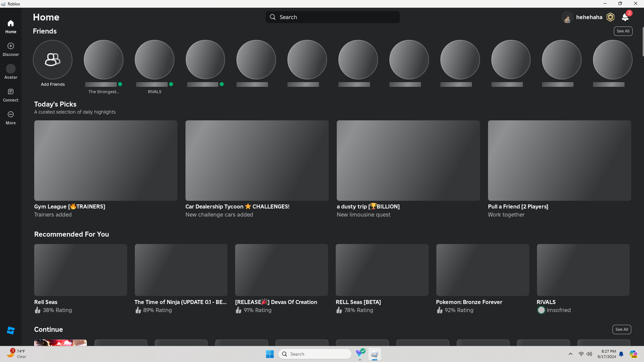644x362 pixels.
Task: Open the Gym League game thumbnail
Action: click(106, 161)
